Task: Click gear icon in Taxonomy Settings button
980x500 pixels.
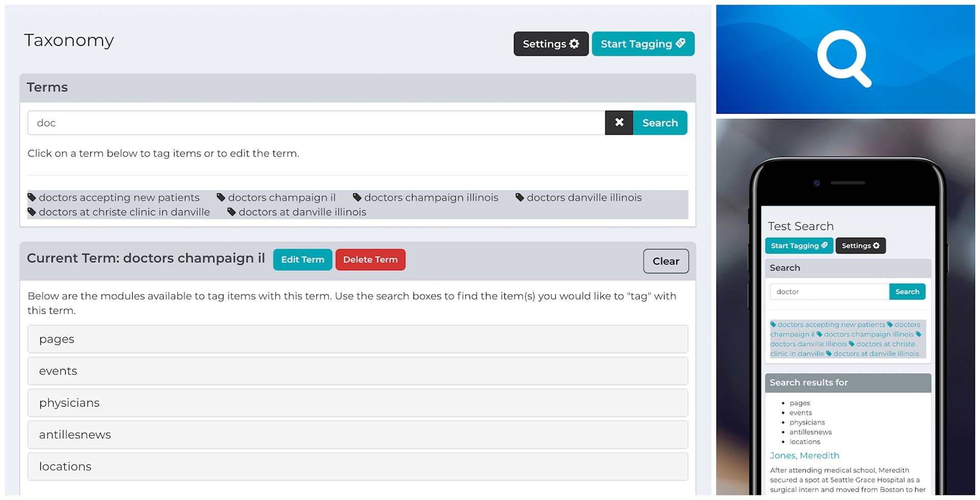Action: (574, 44)
